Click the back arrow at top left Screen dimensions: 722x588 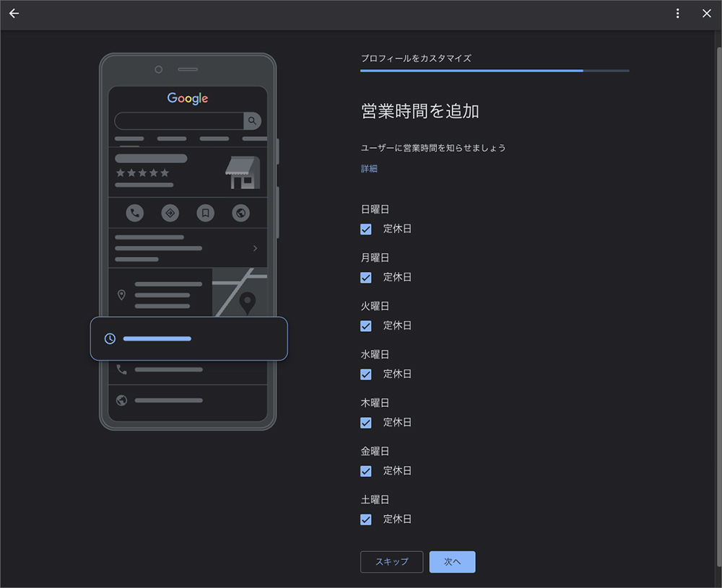pos(14,13)
